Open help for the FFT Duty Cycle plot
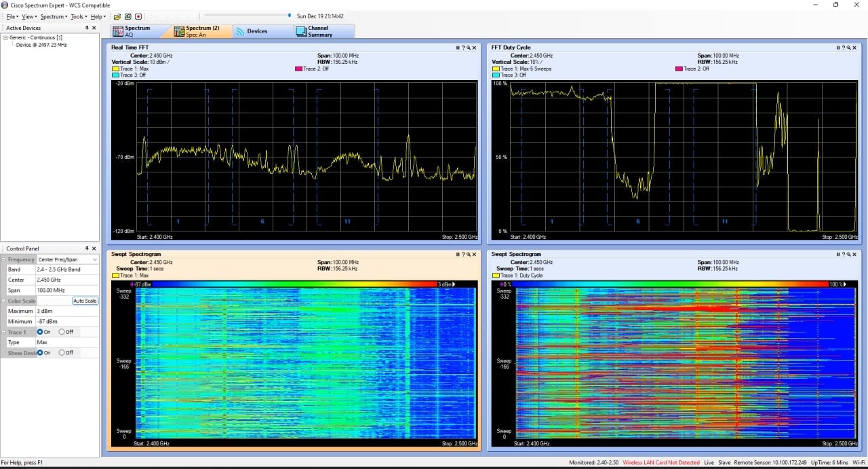The width and height of the screenshot is (868, 469). [844, 48]
